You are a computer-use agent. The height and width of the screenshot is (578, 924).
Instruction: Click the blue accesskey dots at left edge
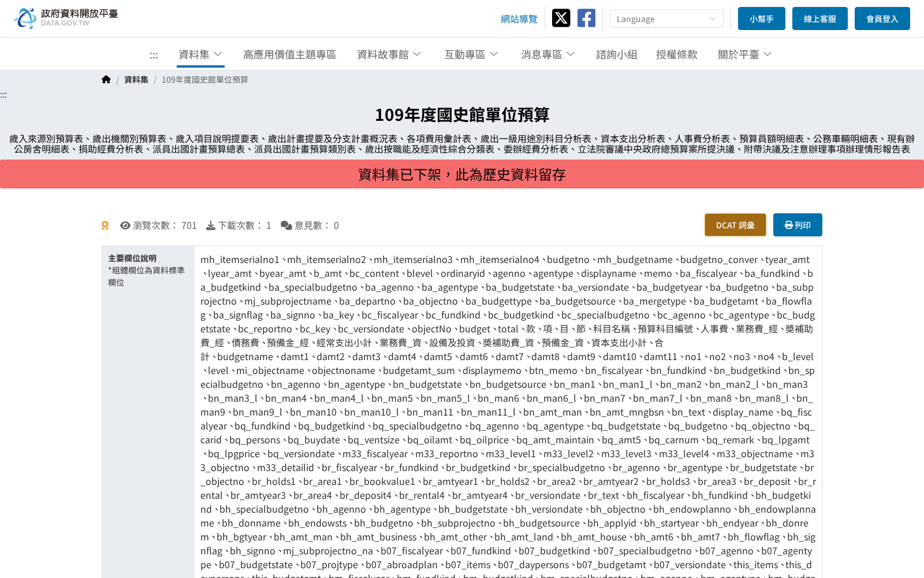click(x=3, y=95)
